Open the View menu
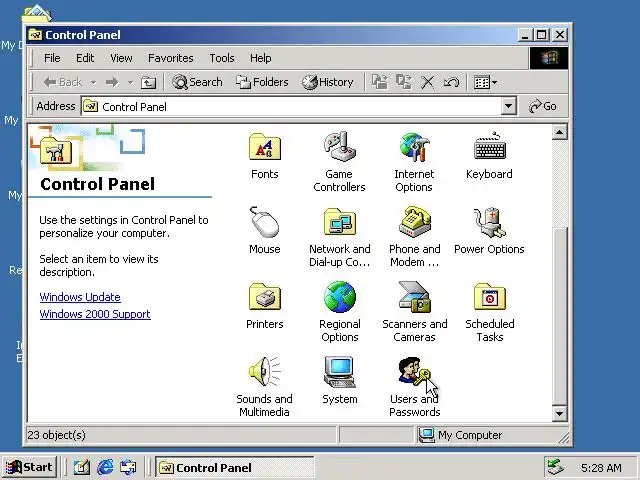 click(x=121, y=58)
